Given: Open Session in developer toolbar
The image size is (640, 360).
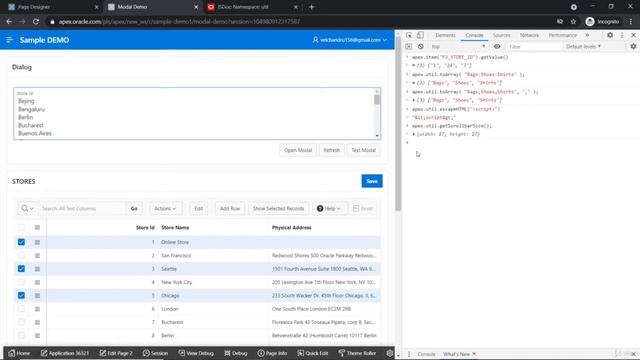Looking at the screenshot, I should click(155, 353).
